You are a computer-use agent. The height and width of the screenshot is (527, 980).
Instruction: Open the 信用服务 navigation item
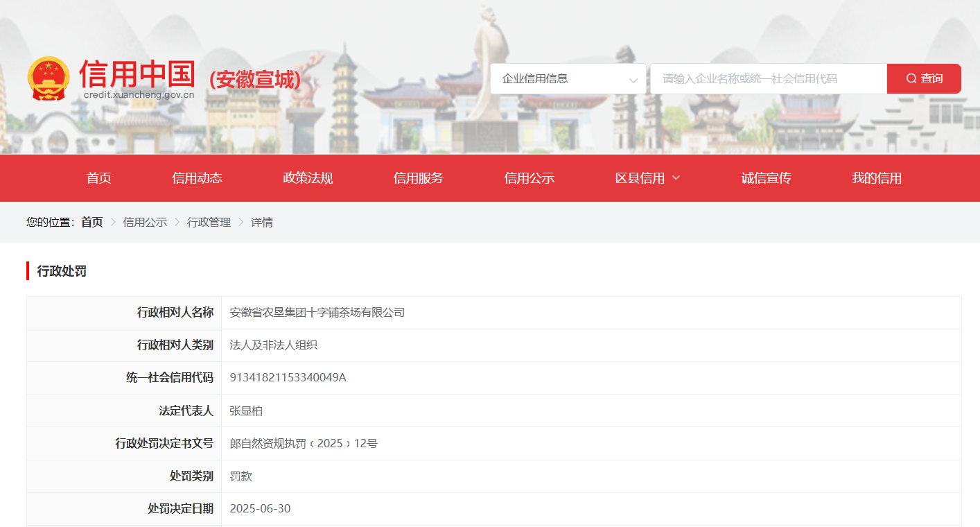pos(419,178)
